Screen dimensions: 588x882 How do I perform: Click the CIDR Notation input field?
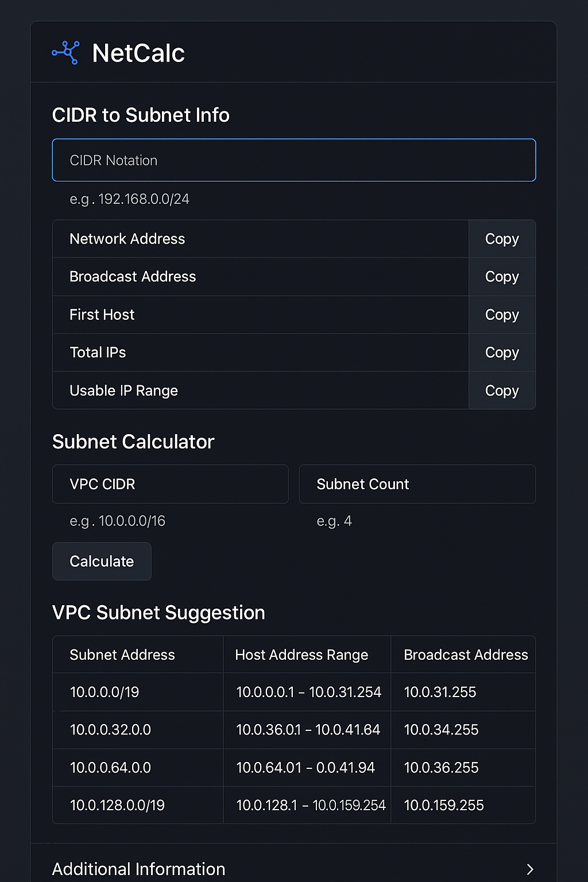(293, 160)
